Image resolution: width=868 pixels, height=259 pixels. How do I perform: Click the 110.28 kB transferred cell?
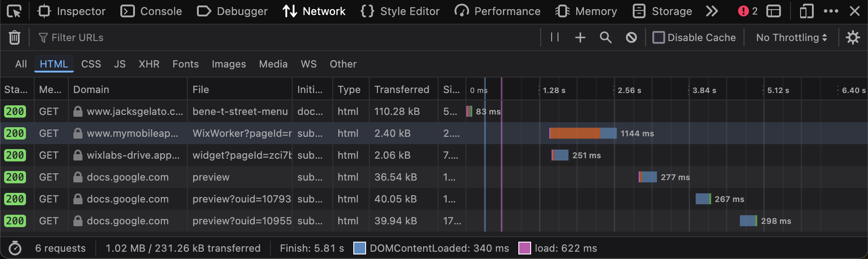pyautogui.click(x=403, y=111)
